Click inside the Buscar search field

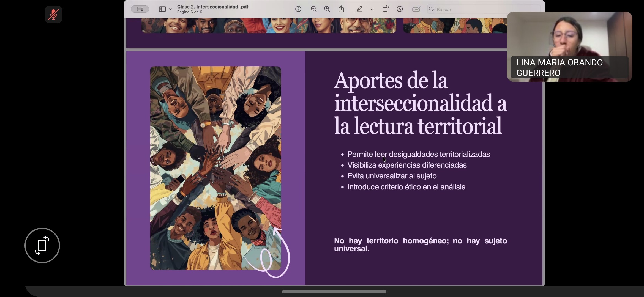(468, 9)
